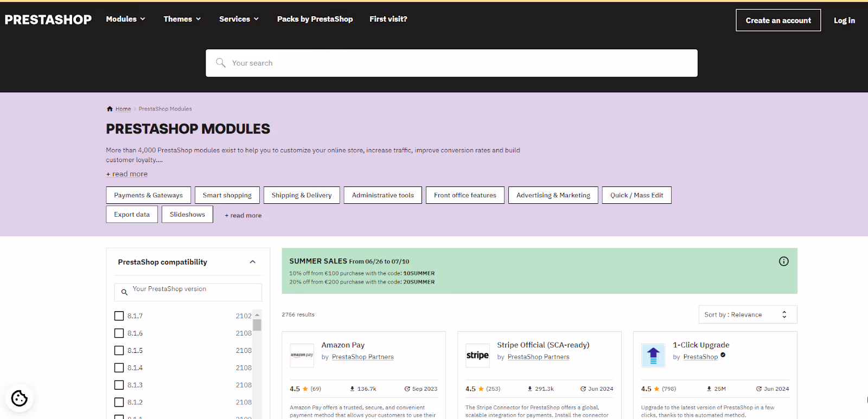The width and height of the screenshot is (868, 419).
Task: Select the Slideshows category
Action: (187, 214)
